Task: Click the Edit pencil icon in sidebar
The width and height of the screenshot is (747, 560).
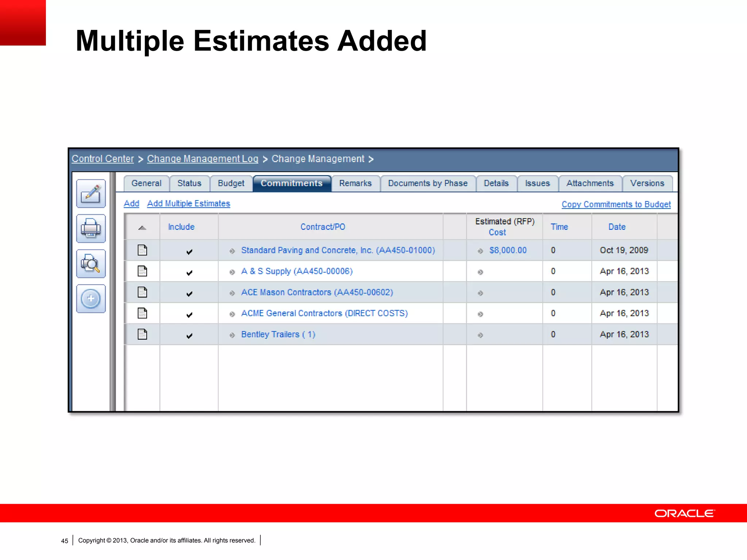Action: pos(91,194)
